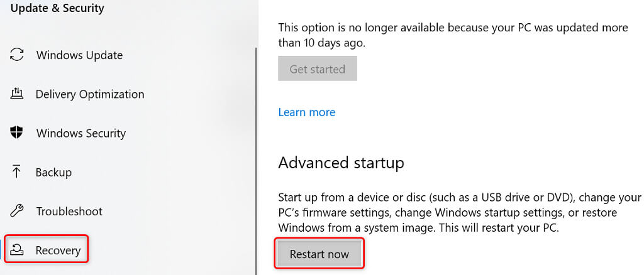The height and width of the screenshot is (275, 644).
Task: Go to the Delivery Optimization page
Action: [x=90, y=94]
